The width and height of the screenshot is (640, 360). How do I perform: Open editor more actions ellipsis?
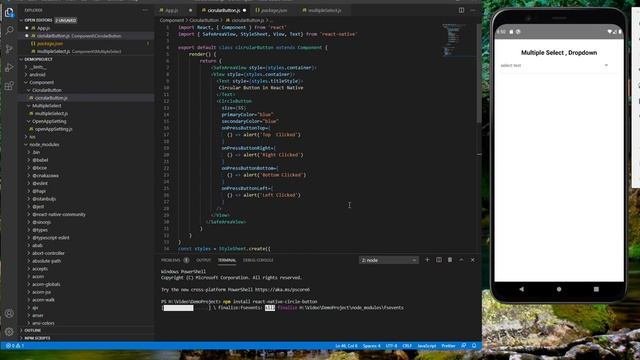click(473, 10)
